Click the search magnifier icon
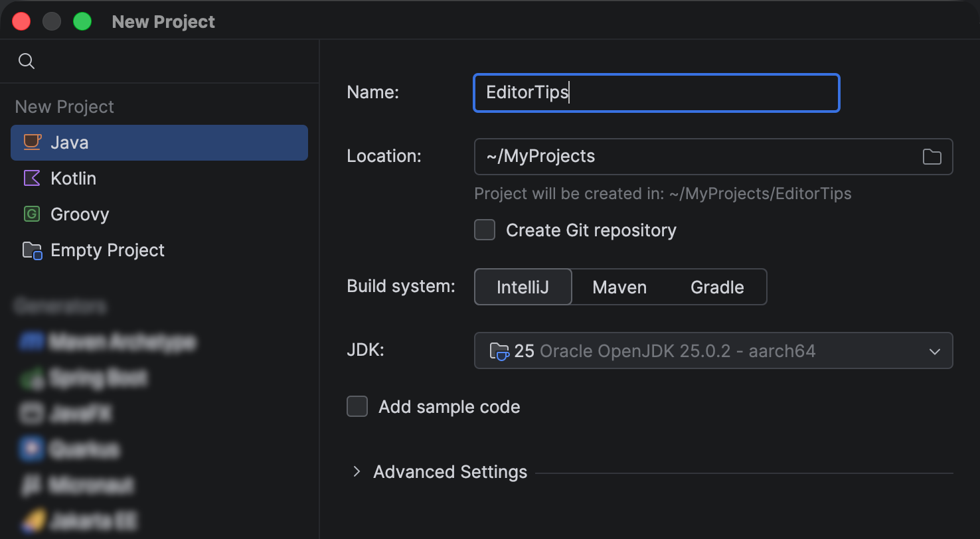Screen dimensions: 980x539 coord(27,61)
